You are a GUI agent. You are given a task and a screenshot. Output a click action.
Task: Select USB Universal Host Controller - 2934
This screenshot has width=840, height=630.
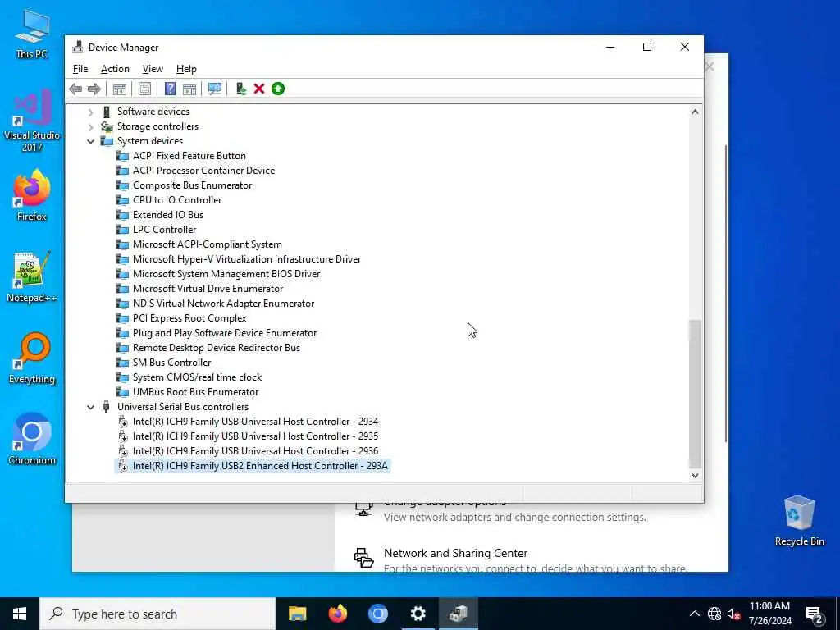click(255, 422)
